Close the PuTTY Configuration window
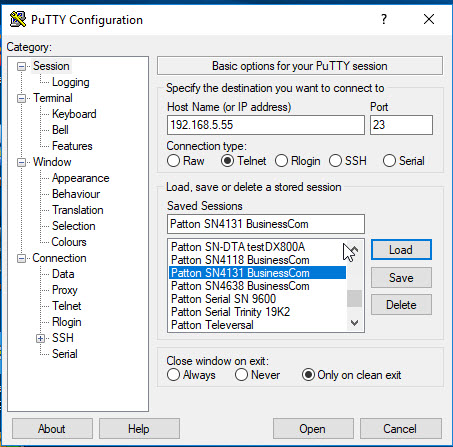453x447 pixels. coord(429,19)
